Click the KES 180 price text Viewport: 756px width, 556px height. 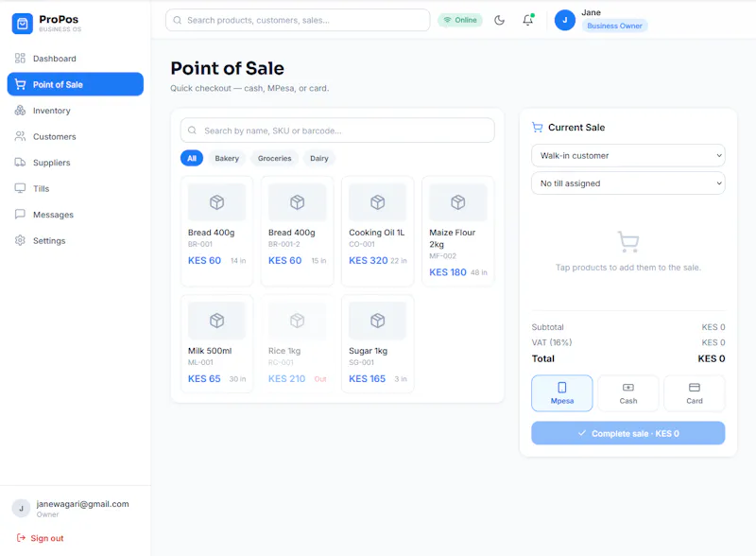click(x=448, y=272)
